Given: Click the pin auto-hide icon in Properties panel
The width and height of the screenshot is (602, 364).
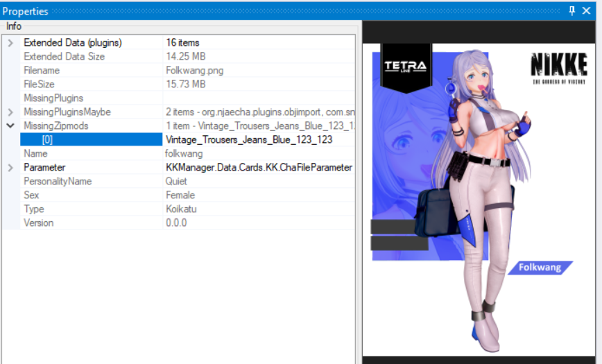Looking at the screenshot, I should (572, 11).
